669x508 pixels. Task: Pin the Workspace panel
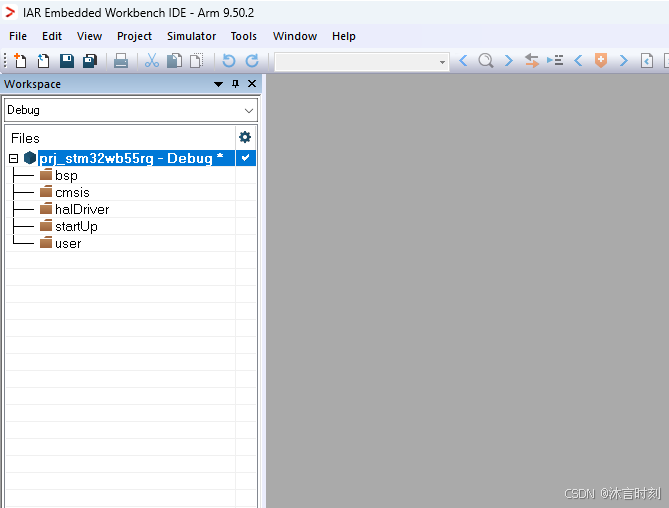[235, 84]
